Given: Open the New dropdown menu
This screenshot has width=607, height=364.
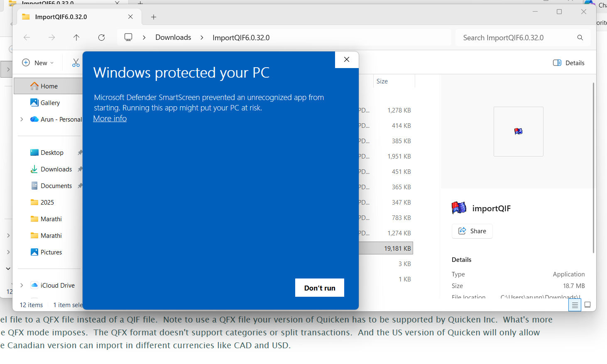Looking at the screenshot, I should [x=38, y=63].
